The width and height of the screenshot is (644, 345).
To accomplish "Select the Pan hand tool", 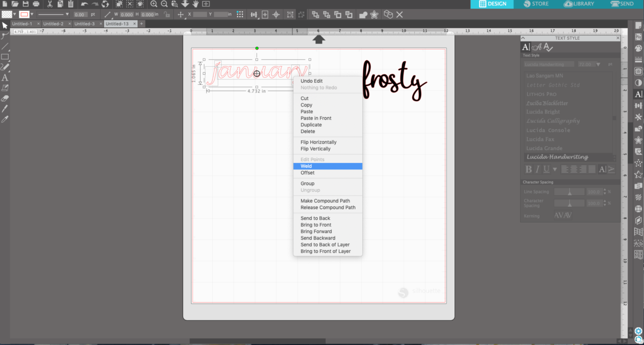I will click(x=196, y=4).
